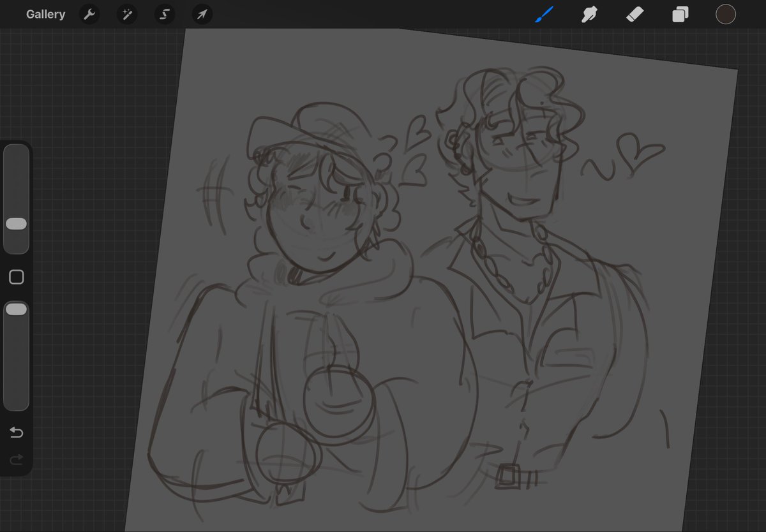The width and height of the screenshot is (766, 532).
Task: Open the Layers panel
Action: 680,14
